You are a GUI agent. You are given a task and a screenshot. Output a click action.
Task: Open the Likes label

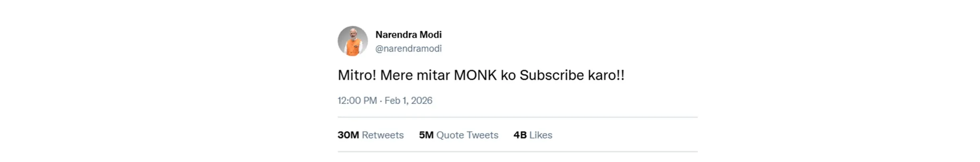[541, 135]
